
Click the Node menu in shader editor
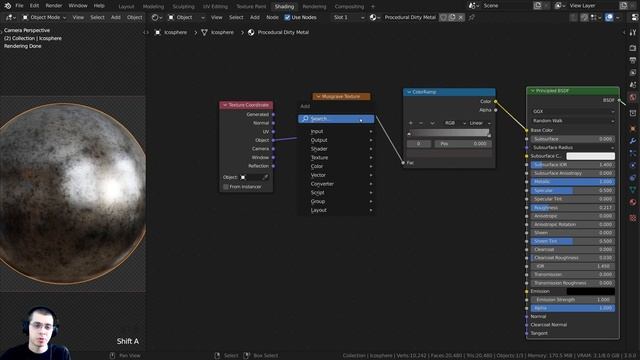tap(272, 18)
